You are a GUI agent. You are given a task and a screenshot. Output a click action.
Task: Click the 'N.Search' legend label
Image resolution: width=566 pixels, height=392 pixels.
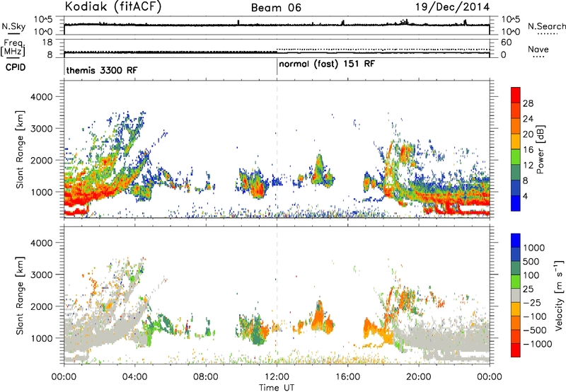tap(546, 26)
